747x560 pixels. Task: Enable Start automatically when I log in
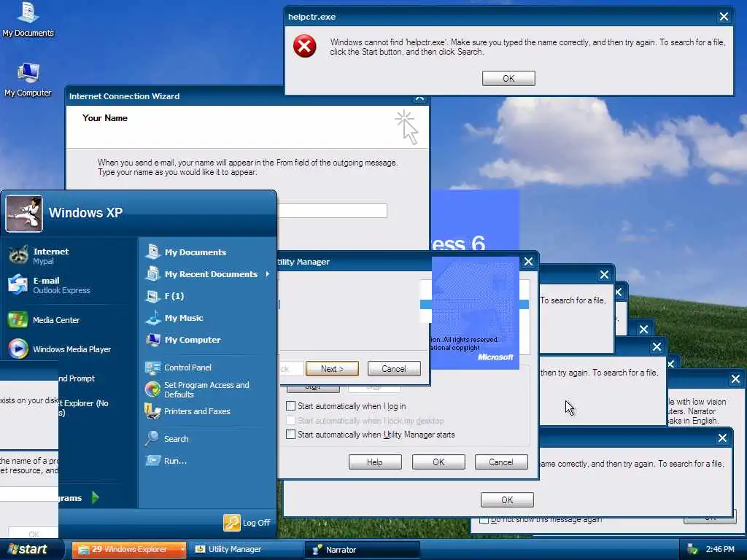point(290,405)
